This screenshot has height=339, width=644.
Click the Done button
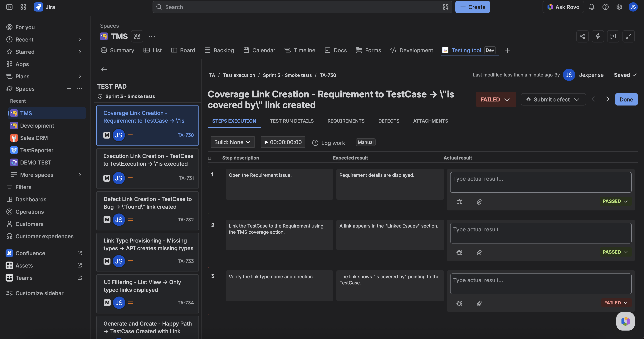(x=626, y=99)
